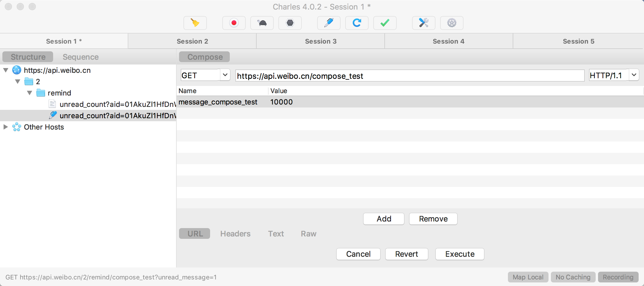Click the folder icon labeled 2
644x286 pixels.
click(29, 82)
